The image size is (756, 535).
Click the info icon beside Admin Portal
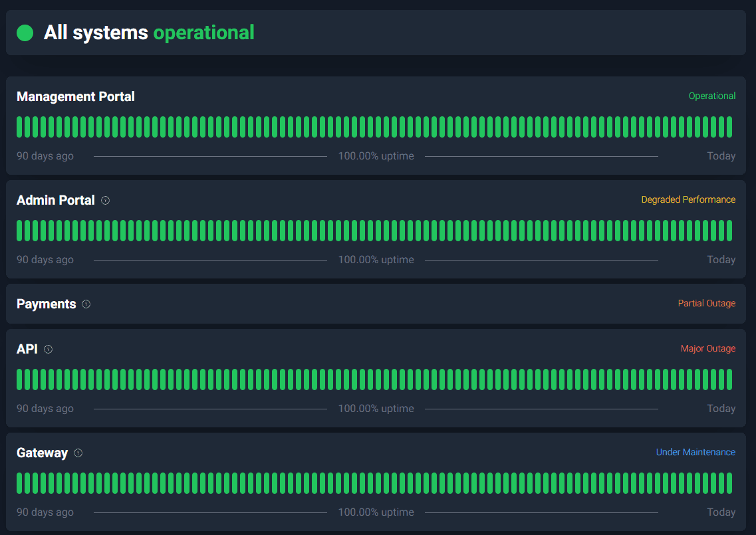click(x=106, y=200)
